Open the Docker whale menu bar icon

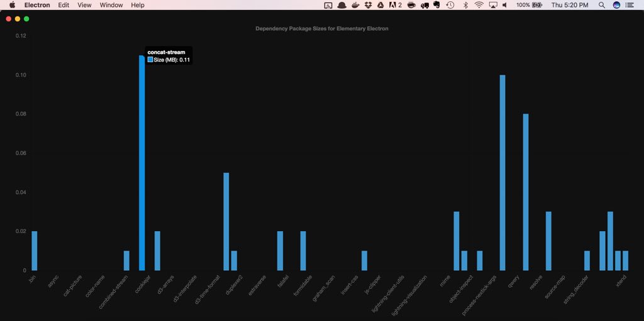(x=355, y=5)
